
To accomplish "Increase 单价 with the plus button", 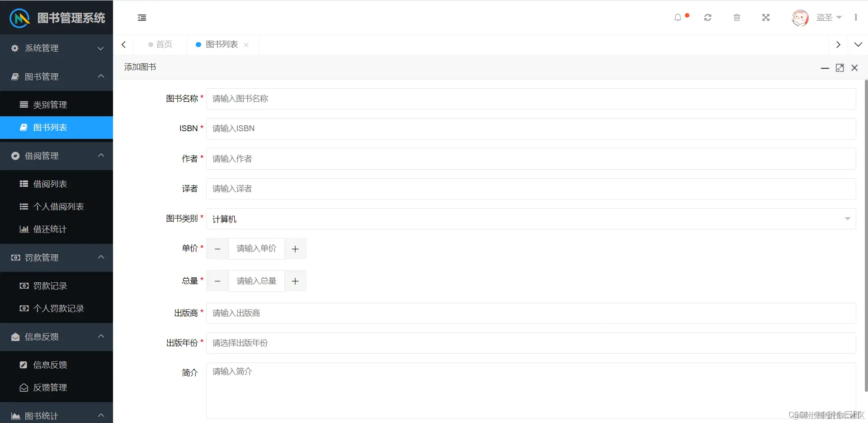I will [x=295, y=249].
